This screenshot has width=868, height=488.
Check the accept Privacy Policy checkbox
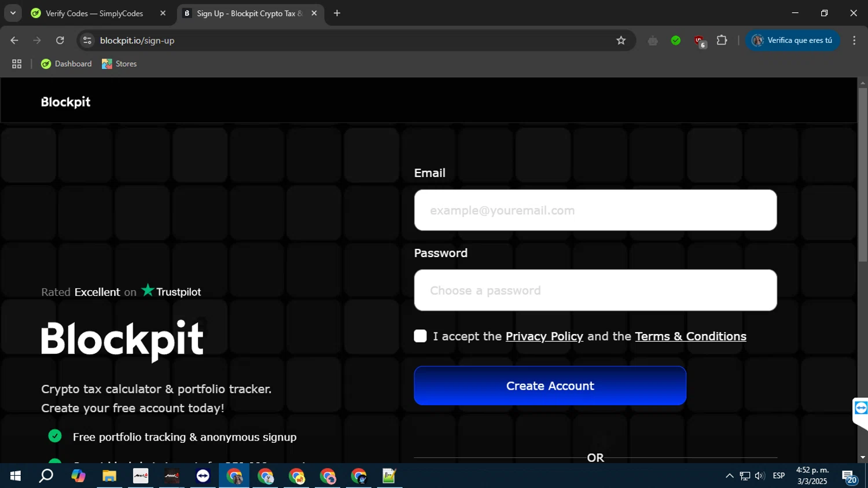421,336
